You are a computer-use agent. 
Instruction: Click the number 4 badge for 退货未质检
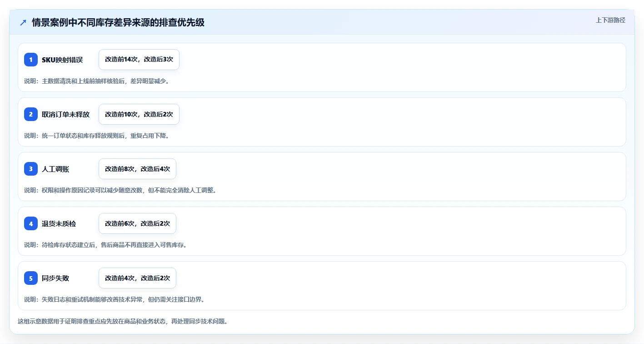[31, 223]
